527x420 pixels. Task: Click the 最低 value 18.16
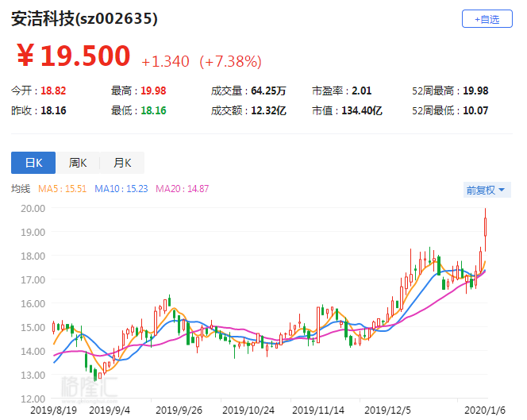coord(153,110)
